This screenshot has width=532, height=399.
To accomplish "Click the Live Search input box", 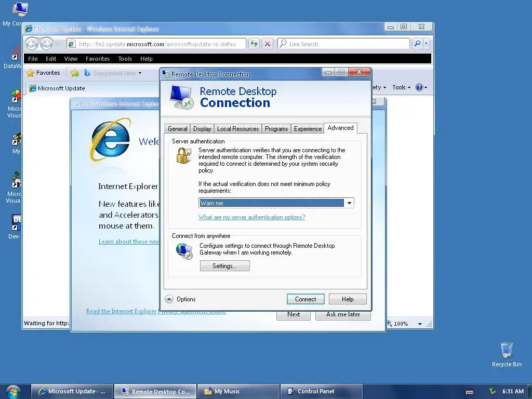I will point(344,44).
